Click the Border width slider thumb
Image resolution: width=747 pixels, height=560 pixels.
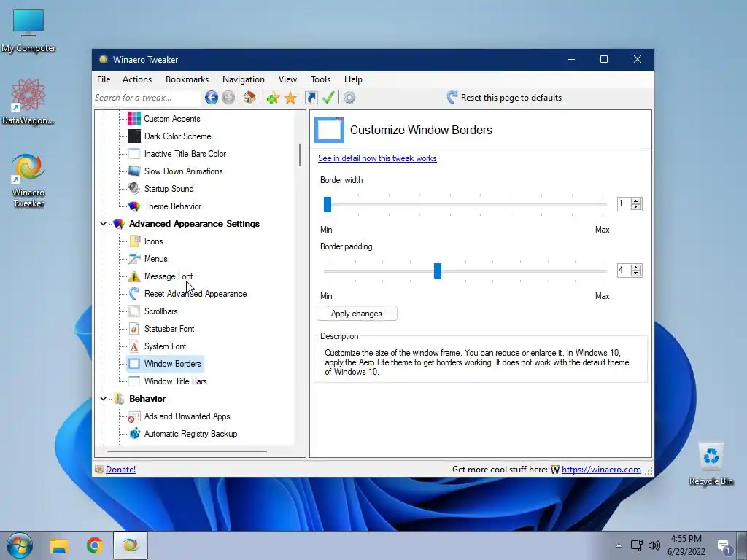[328, 204]
